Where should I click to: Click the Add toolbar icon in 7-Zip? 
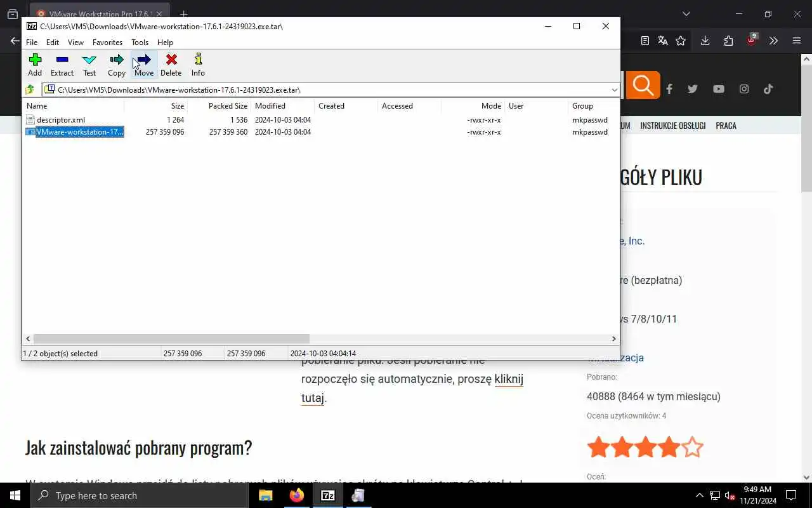click(35, 65)
